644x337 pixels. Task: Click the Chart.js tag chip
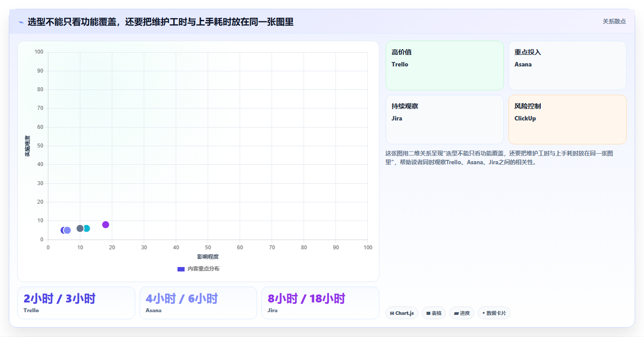coord(402,313)
